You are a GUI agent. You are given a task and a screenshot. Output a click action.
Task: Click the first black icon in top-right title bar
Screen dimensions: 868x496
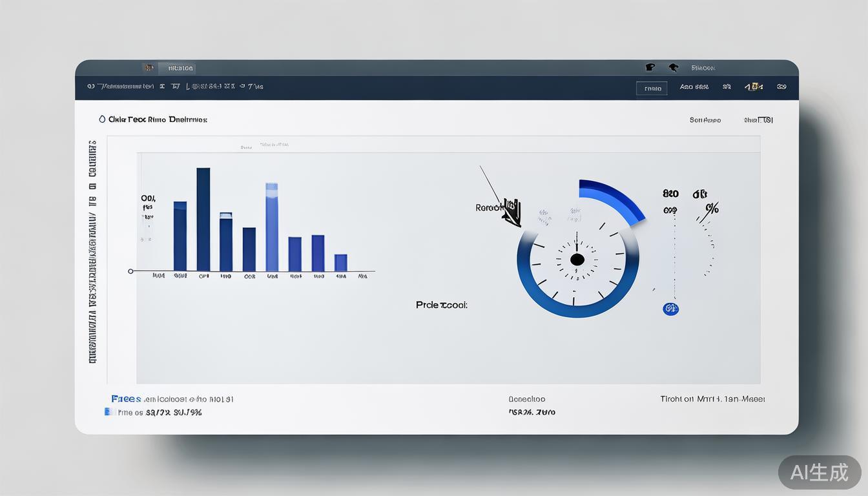pos(650,67)
